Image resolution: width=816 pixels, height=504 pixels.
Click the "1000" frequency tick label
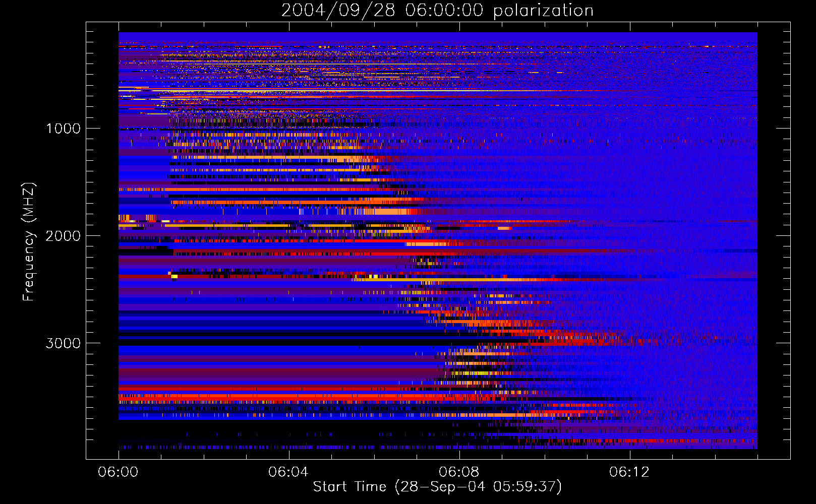click(63, 129)
